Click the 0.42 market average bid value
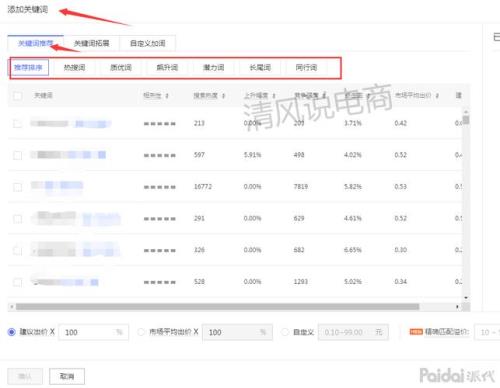 (x=401, y=123)
